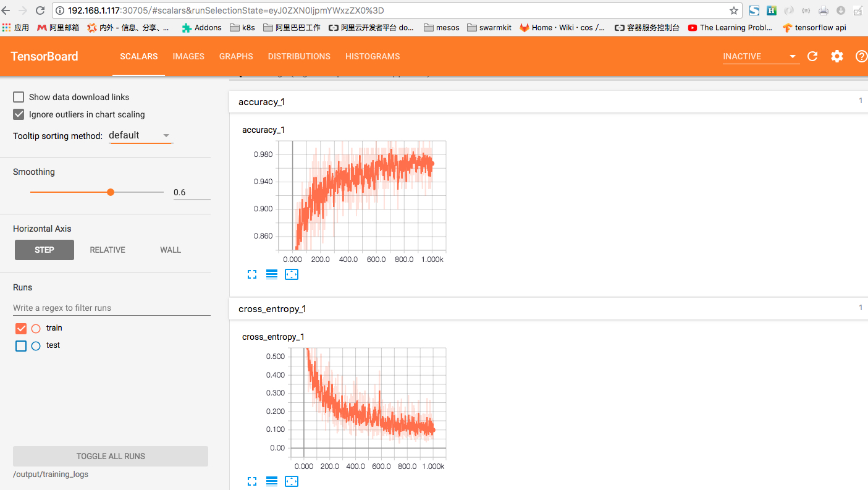The width and height of the screenshot is (868, 490).
Task: Open the 阿里云开发者平台 bookmark
Action: click(x=371, y=27)
